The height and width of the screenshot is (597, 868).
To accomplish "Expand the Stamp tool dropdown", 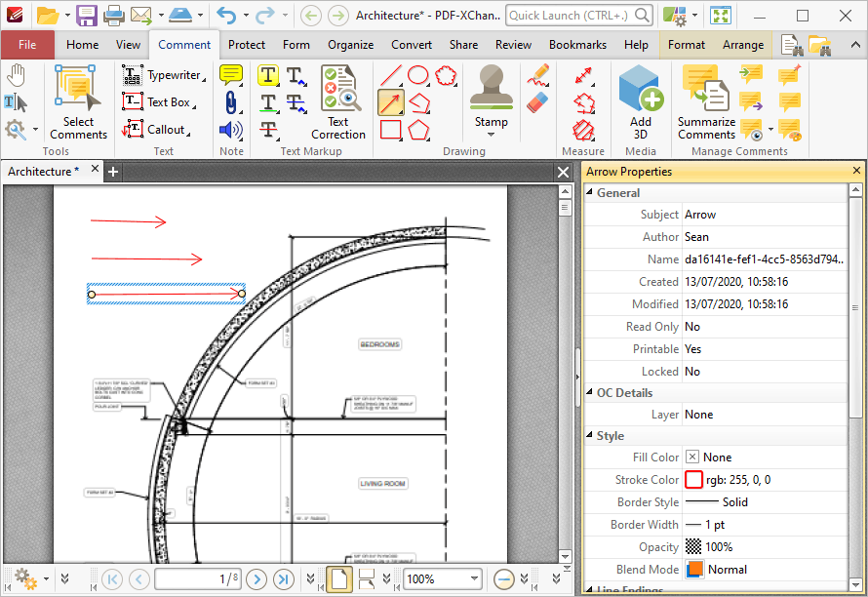I will (x=491, y=135).
